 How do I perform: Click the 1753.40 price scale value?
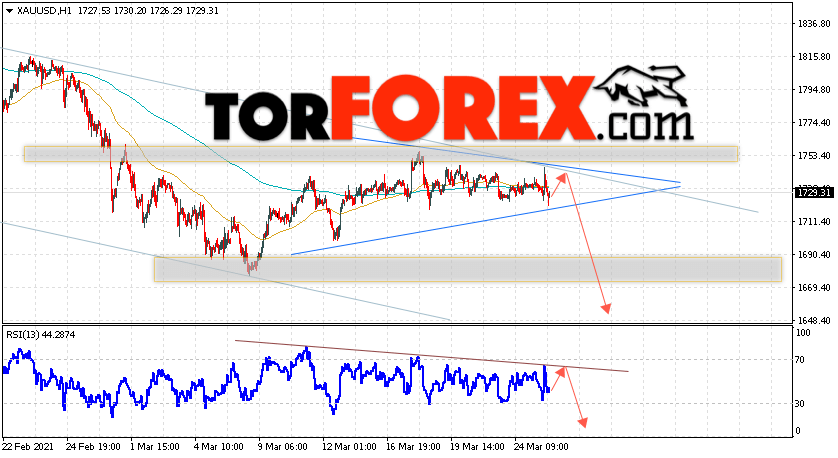click(814, 157)
